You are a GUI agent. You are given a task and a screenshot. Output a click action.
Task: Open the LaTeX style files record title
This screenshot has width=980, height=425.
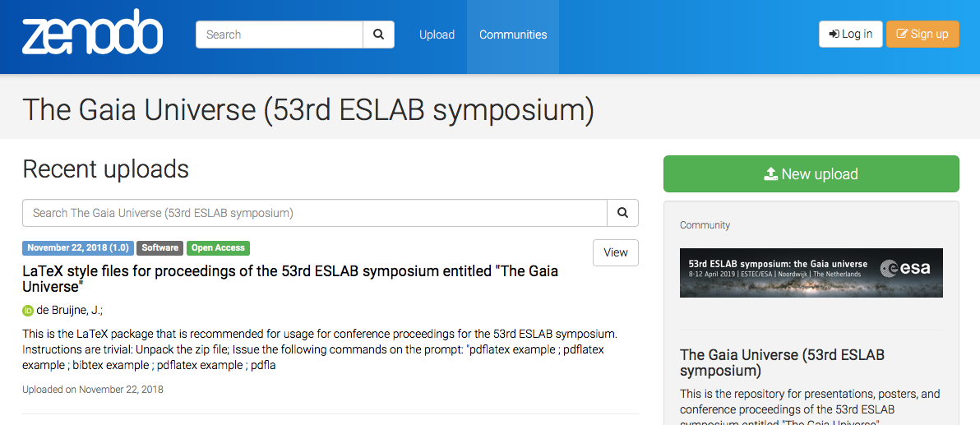[290, 279]
